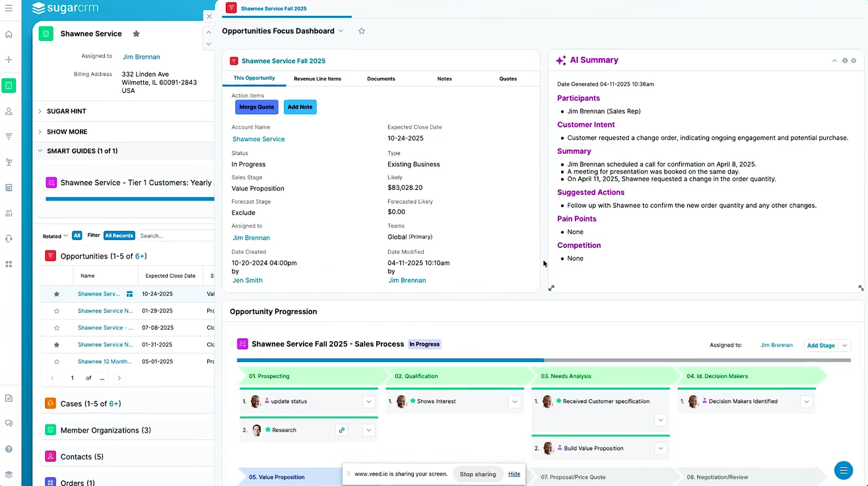Open dropdown for Decision Makers Identified task
Image resolution: width=868 pixels, height=486 pixels.
806,402
